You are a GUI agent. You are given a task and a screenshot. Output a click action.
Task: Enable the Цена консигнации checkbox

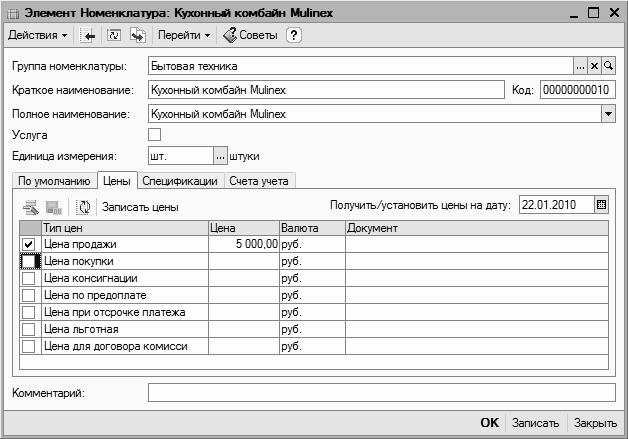point(28,278)
